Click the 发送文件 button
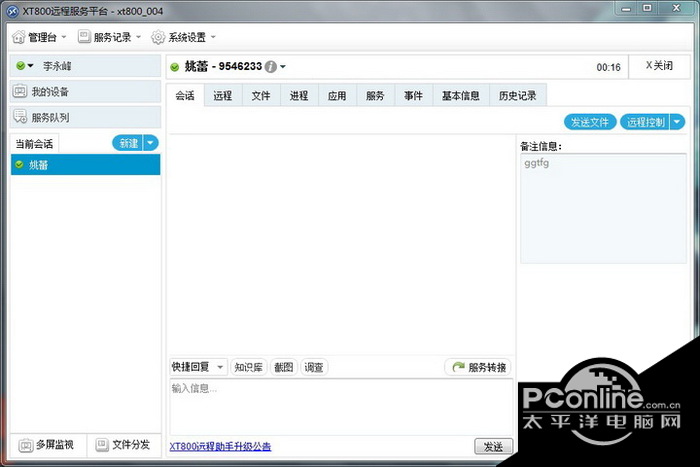The width and height of the screenshot is (700, 467). pyautogui.click(x=590, y=122)
